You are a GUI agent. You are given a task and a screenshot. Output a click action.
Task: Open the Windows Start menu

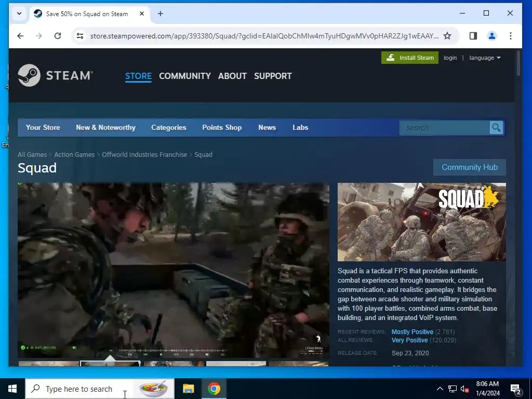tap(12, 389)
